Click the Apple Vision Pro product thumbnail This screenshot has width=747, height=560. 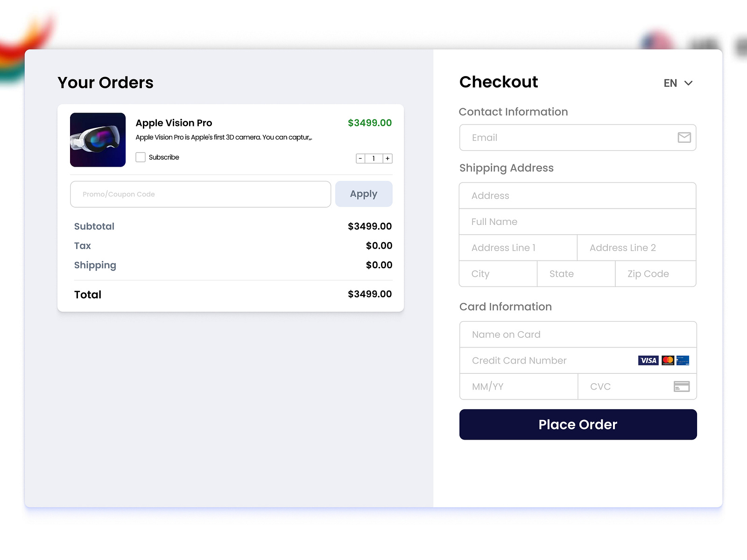(98, 140)
